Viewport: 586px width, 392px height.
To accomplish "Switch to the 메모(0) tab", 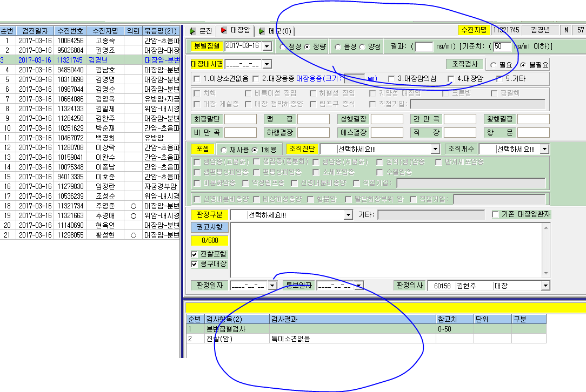I will [x=275, y=31].
